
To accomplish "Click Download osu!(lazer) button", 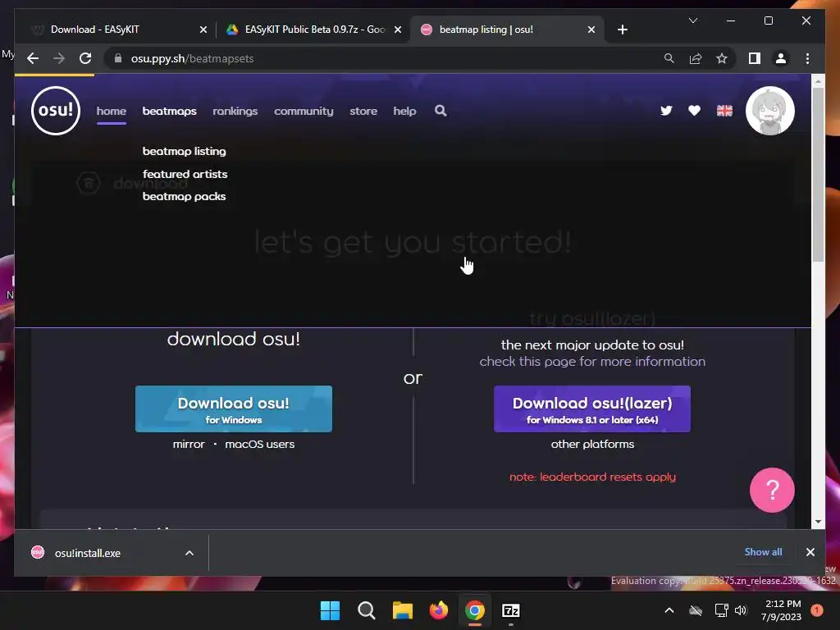I will [x=592, y=409].
